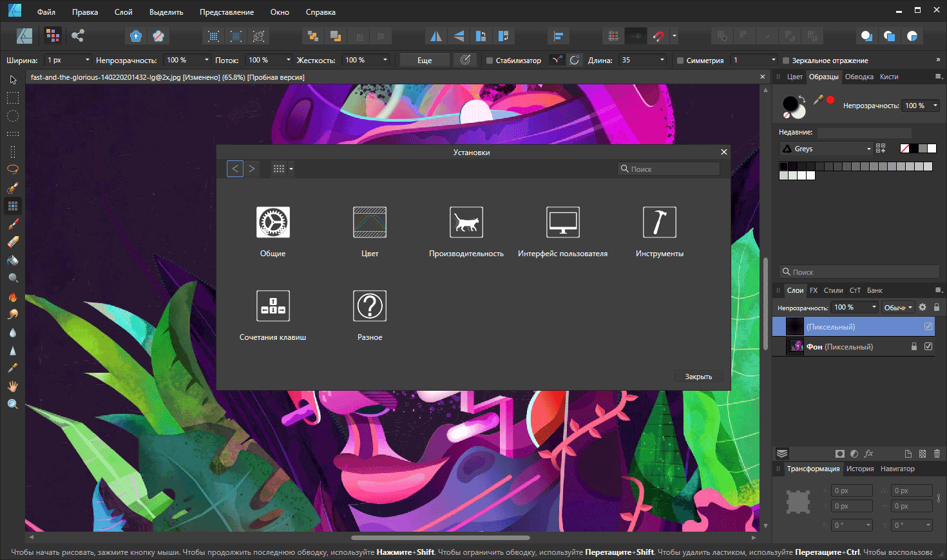Viewport: 947px width, 560px height.
Task: Expand the Жесткость hardness dropdown
Action: tap(385, 60)
